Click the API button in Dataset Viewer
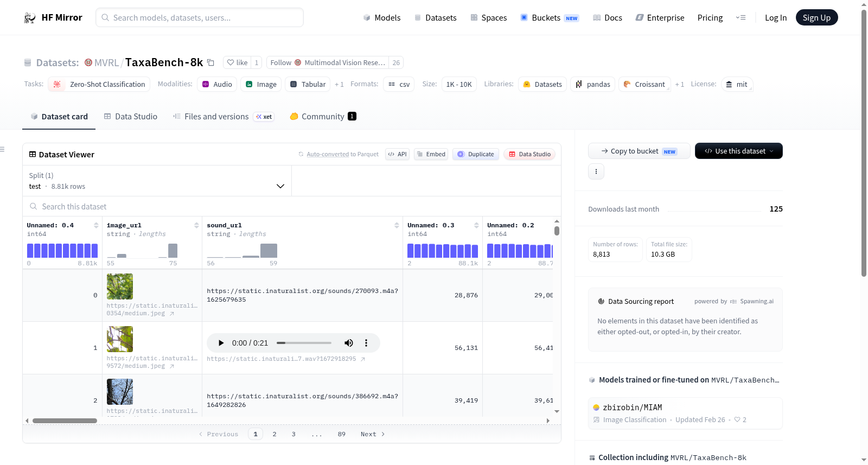 397,154
